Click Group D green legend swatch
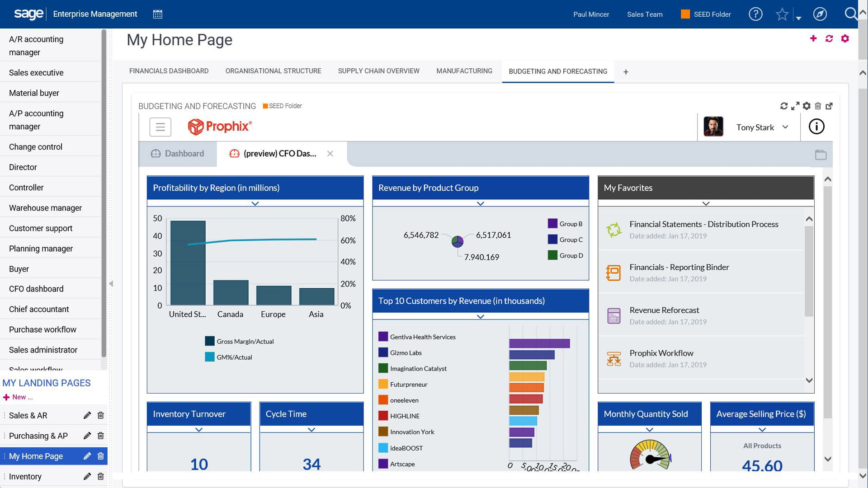The image size is (868, 488). (552, 255)
